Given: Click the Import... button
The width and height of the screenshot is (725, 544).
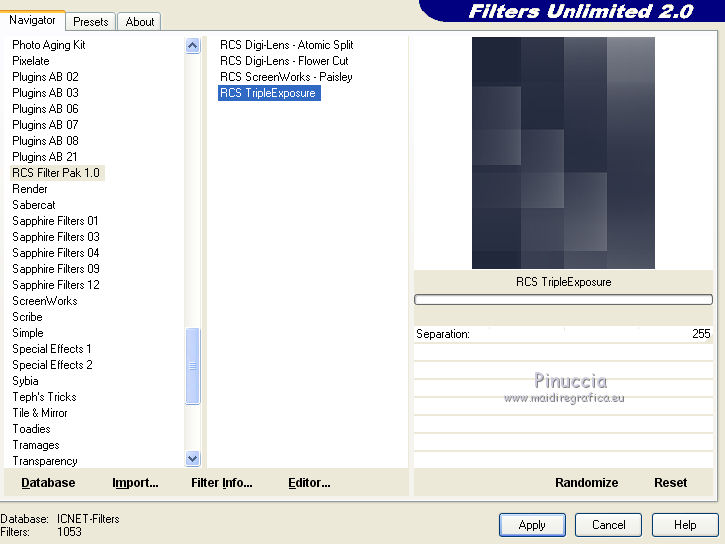Looking at the screenshot, I should click(135, 483).
